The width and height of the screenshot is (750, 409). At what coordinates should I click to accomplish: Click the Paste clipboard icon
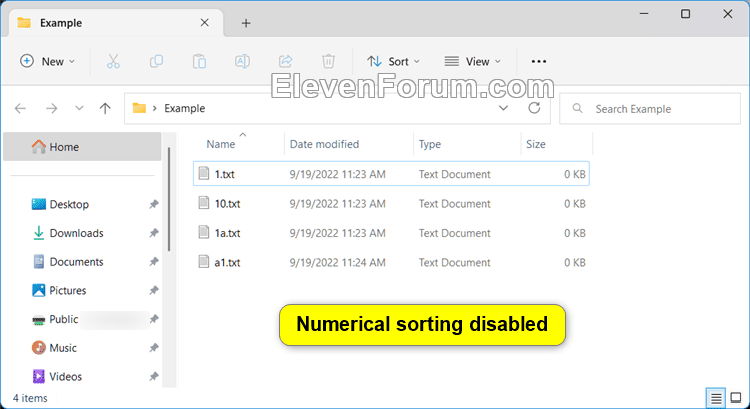click(199, 61)
